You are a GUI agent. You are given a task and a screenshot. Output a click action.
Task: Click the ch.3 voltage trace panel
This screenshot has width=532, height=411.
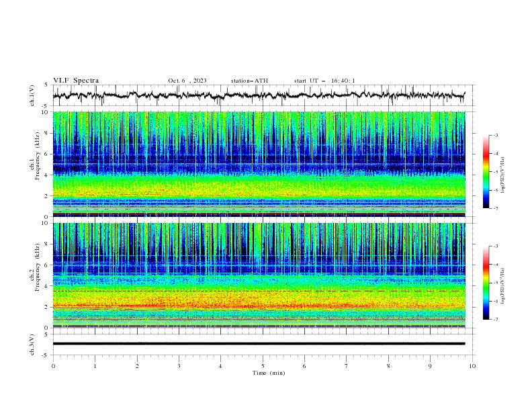[263, 345]
